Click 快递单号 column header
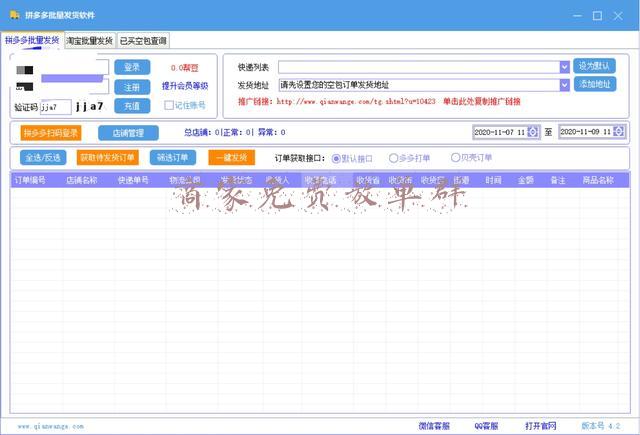This screenshot has width=640, height=435. [x=133, y=180]
